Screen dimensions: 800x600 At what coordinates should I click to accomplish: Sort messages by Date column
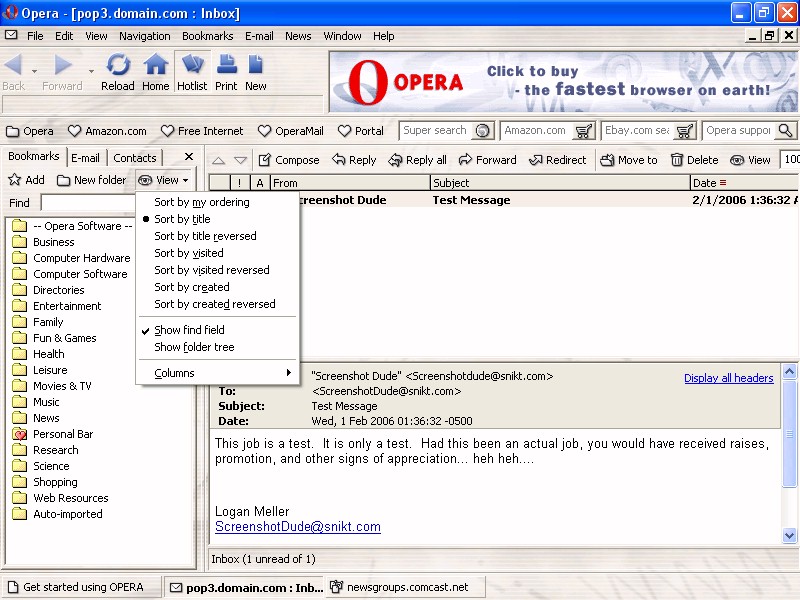point(744,183)
